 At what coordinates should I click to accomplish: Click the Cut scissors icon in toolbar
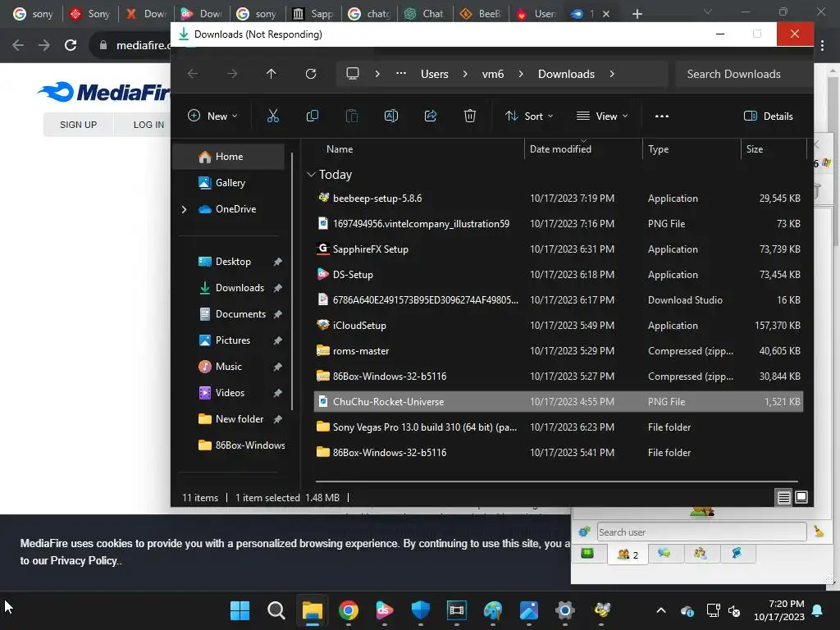click(x=272, y=116)
